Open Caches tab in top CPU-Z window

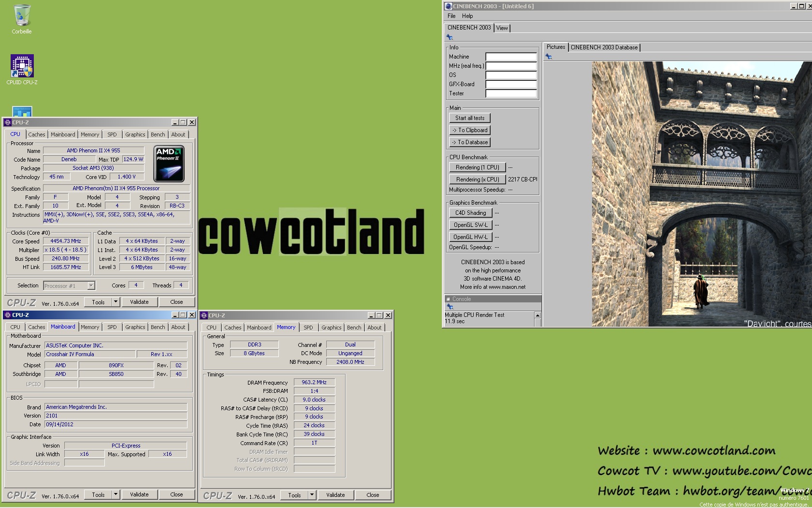[36, 134]
